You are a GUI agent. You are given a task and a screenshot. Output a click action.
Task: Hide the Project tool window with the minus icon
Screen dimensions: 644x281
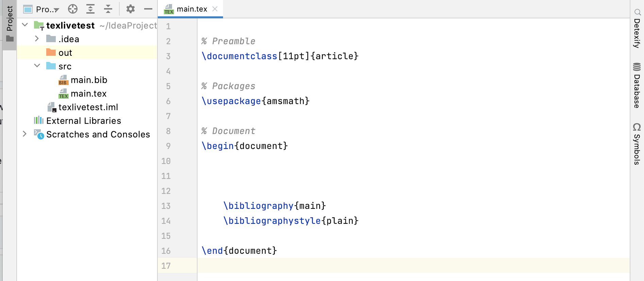click(x=148, y=9)
